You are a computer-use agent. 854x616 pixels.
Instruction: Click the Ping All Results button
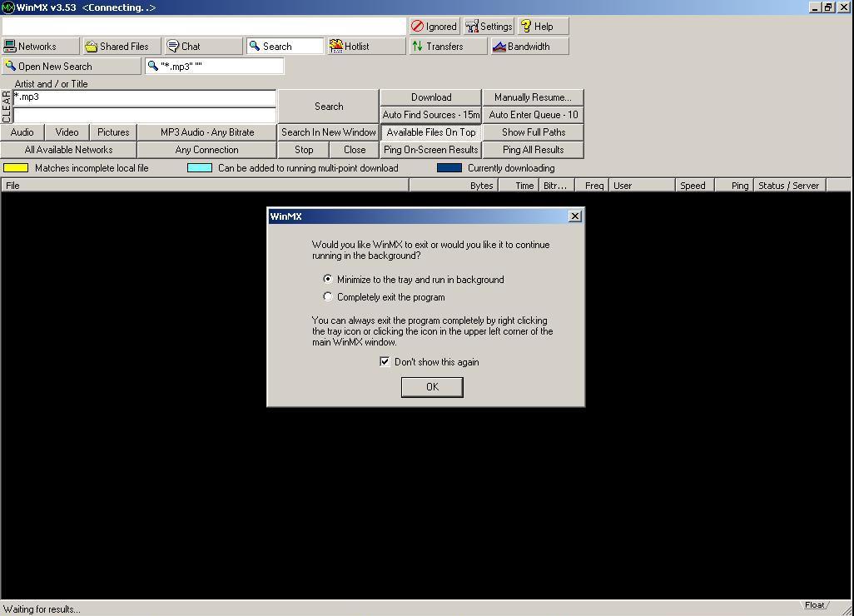click(x=534, y=150)
